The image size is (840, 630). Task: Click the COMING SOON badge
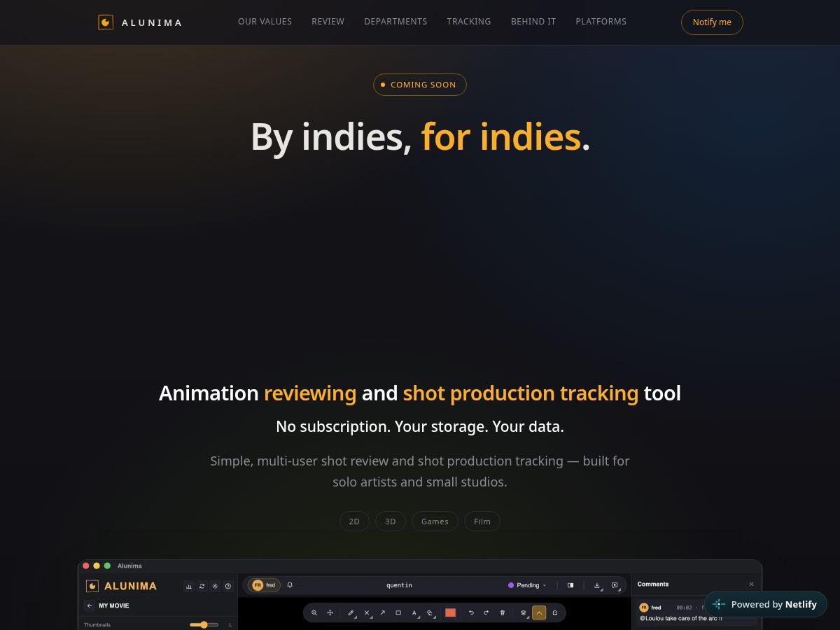pos(420,85)
